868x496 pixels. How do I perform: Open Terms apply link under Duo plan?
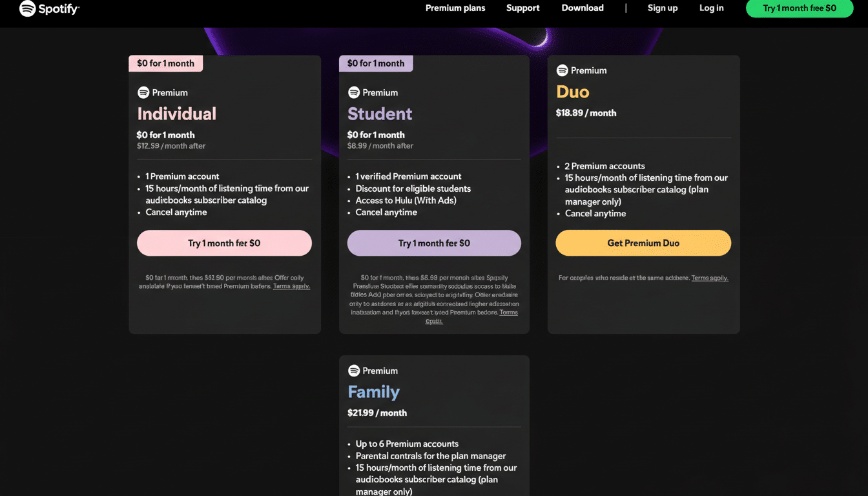point(710,278)
